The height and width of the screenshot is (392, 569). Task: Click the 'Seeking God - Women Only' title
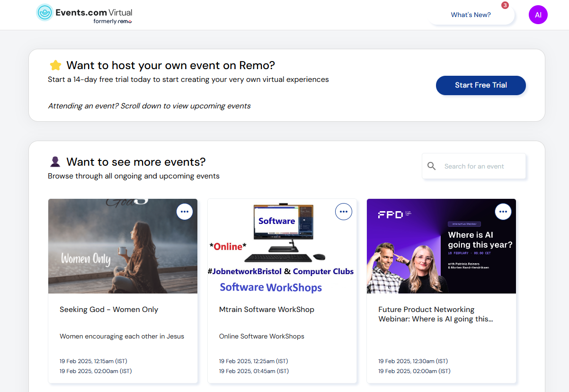pyautogui.click(x=109, y=310)
